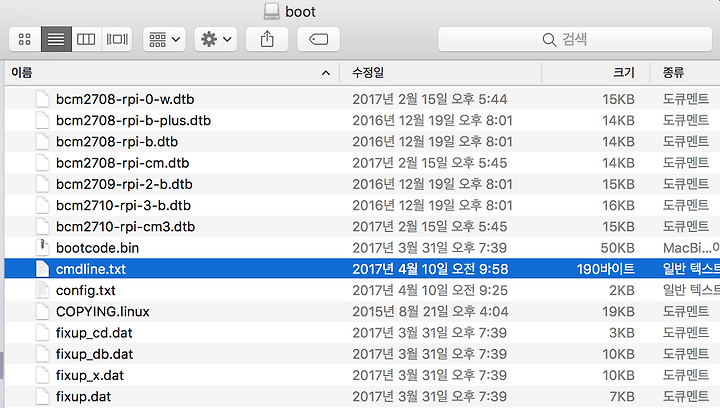720x408 pixels.
Task: Click document icon of bcm2708-rpi-cm.dtb
Action: click(x=42, y=163)
